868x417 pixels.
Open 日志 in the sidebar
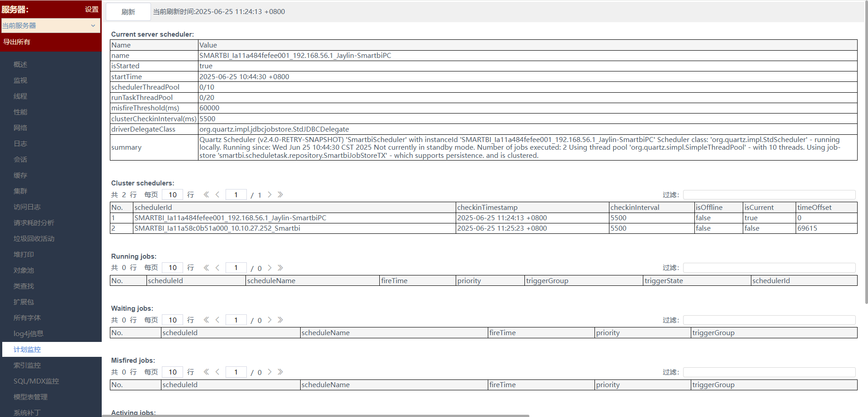pos(20,144)
